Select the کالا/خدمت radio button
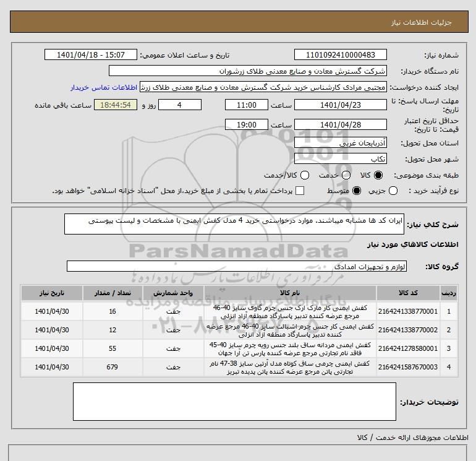The width and height of the screenshot is (476, 461). [x=305, y=175]
